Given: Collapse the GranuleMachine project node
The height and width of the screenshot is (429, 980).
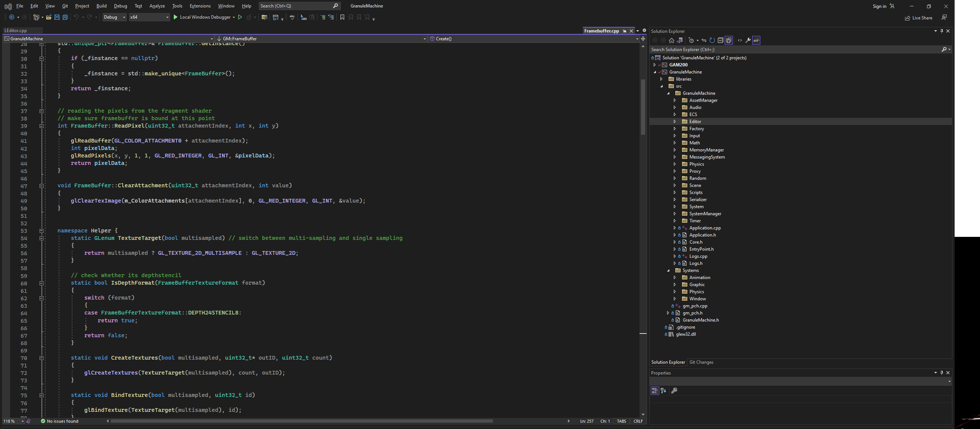Looking at the screenshot, I should coord(655,72).
